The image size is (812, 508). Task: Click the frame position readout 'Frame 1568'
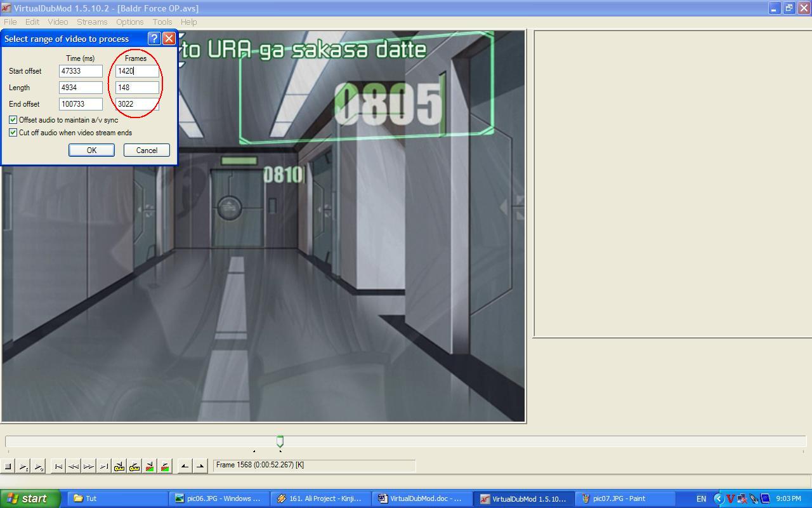coord(314,465)
